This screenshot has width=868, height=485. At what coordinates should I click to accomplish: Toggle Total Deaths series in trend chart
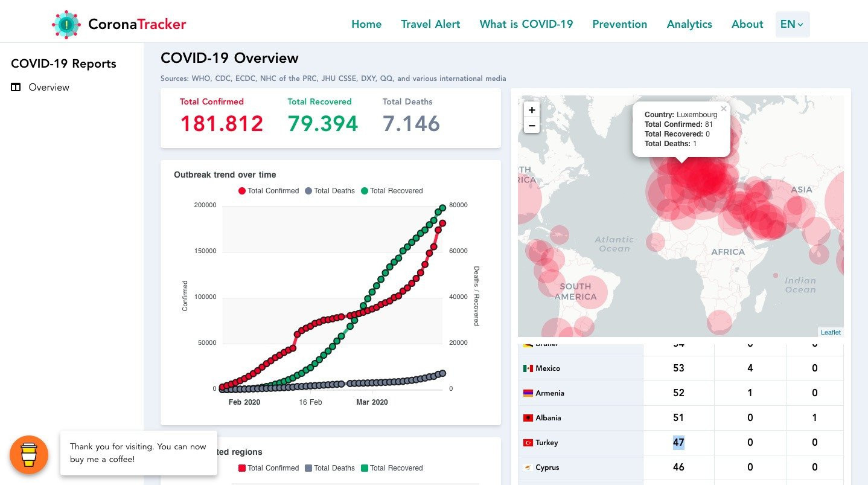[330, 191]
